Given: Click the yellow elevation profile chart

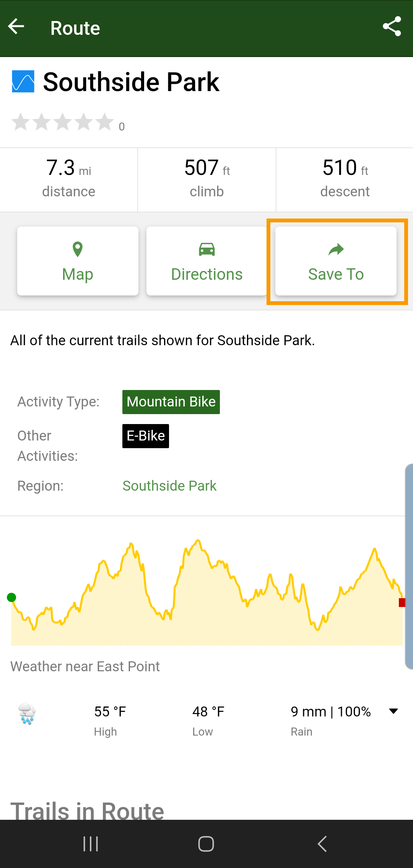Looking at the screenshot, I should tap(206, 605).
